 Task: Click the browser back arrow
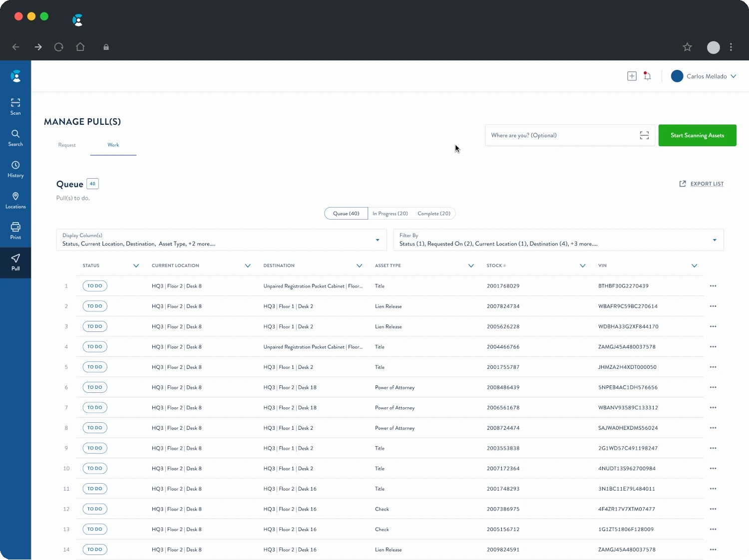point(16,47)
